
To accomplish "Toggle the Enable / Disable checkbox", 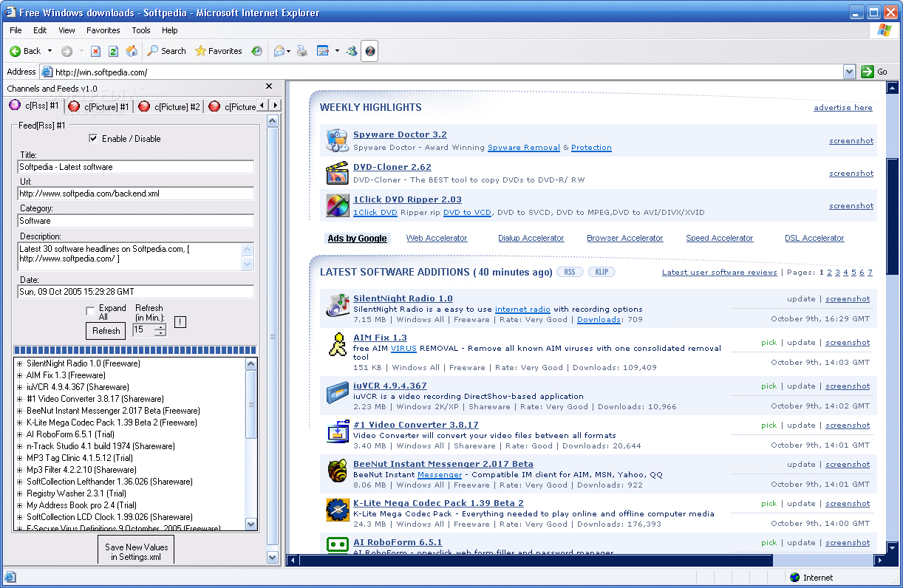I will [x=93, y=138].
